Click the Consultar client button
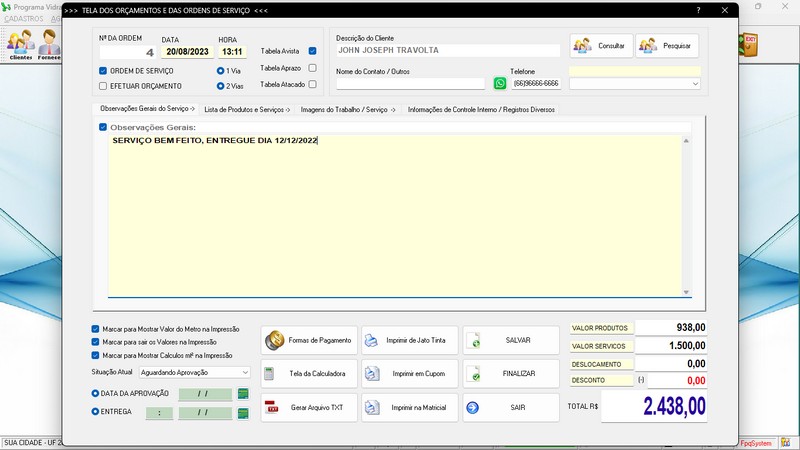 pyautogui.click(x=599, y=46)
